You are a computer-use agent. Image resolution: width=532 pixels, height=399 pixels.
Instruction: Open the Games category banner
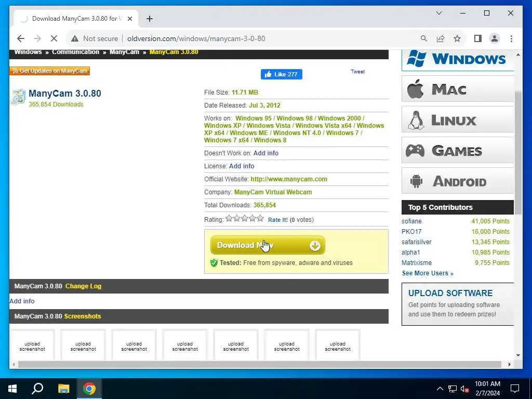coord(457,150)
